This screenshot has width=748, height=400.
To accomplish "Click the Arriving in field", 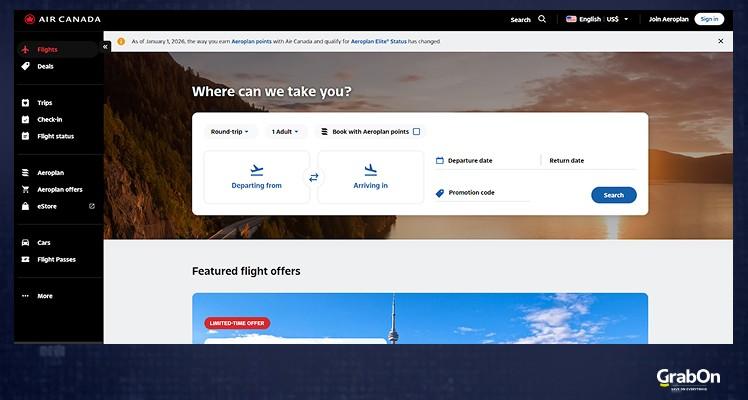I will [370, 177].
